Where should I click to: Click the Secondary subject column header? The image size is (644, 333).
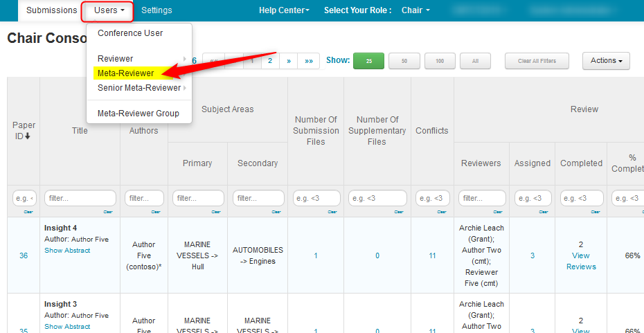(x=258, y=163)
